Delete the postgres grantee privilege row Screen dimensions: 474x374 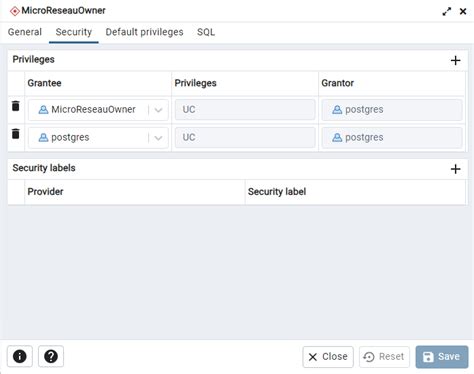coord(16,134)
